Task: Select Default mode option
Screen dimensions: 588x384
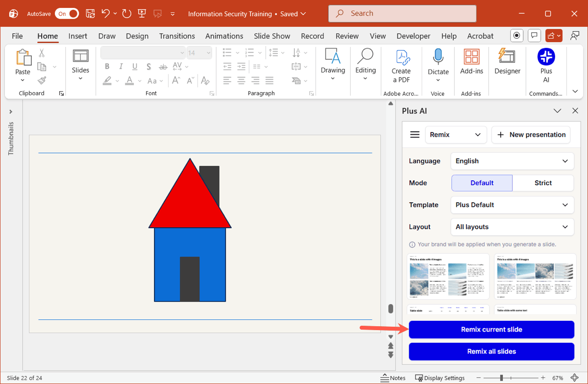Action: (482, 183)
